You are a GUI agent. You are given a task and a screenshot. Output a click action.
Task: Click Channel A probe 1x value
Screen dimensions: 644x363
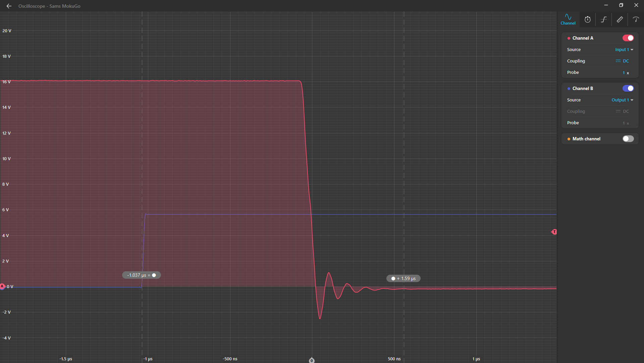tap(626, 73)
